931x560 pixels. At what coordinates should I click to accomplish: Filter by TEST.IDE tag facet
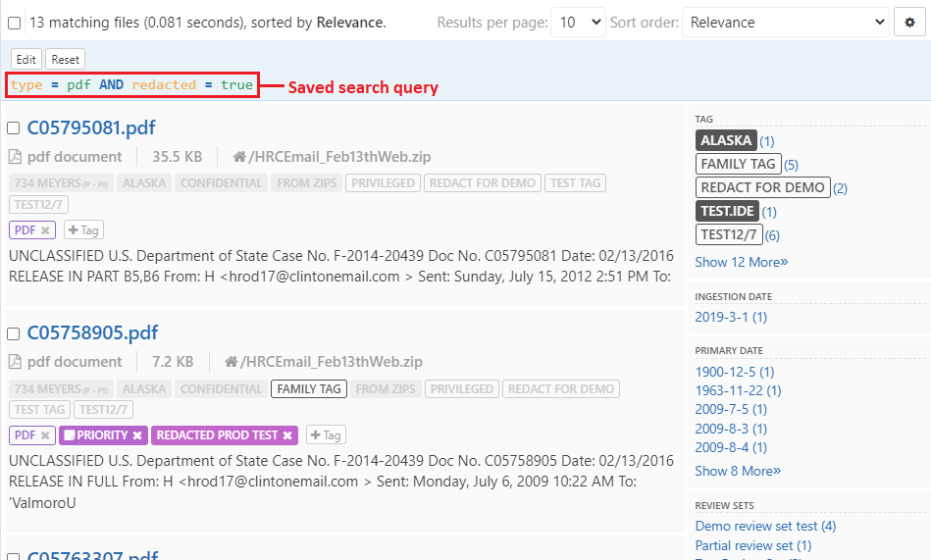(727, 212)
